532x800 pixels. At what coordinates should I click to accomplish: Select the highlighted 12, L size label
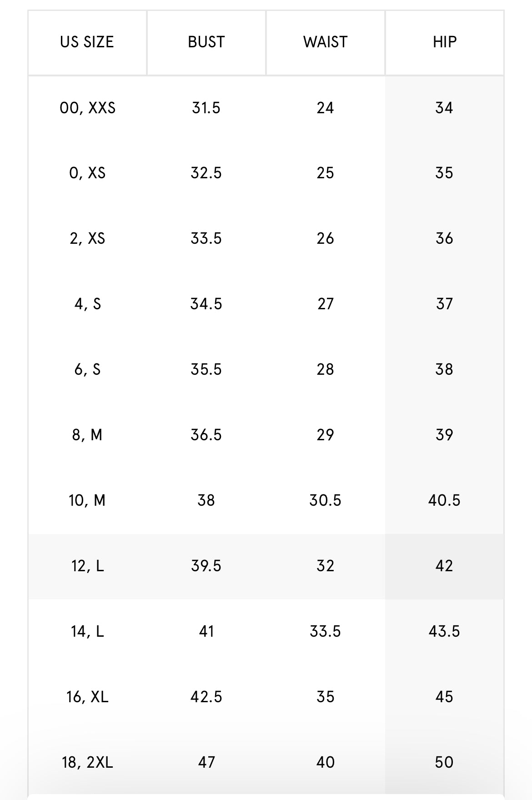(x=87, y=566)
